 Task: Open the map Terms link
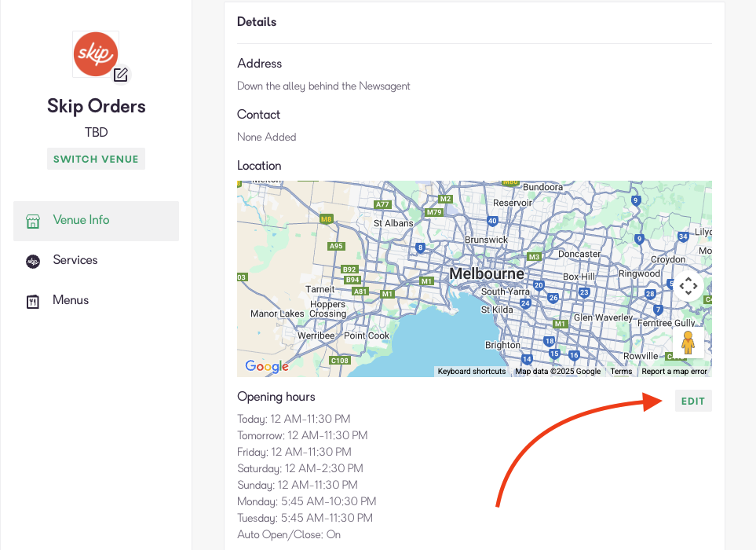click(x=621, y=372)
